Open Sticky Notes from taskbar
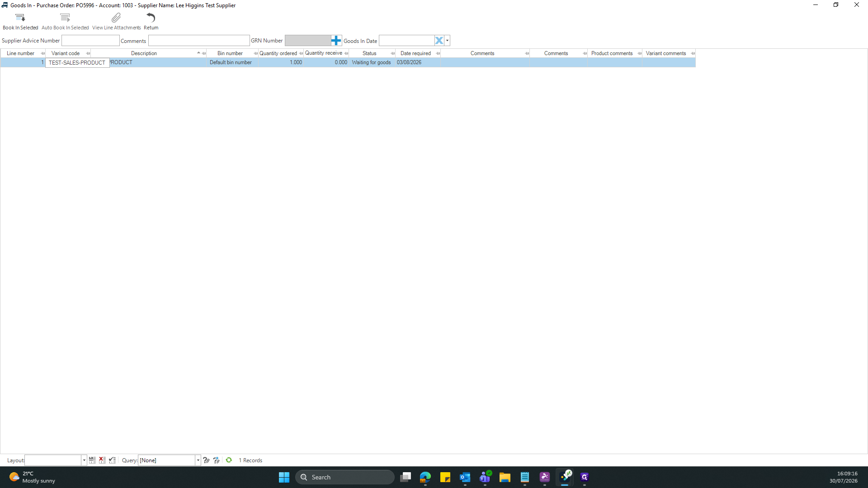Screen dimensions: 868x488 (445, 477)
